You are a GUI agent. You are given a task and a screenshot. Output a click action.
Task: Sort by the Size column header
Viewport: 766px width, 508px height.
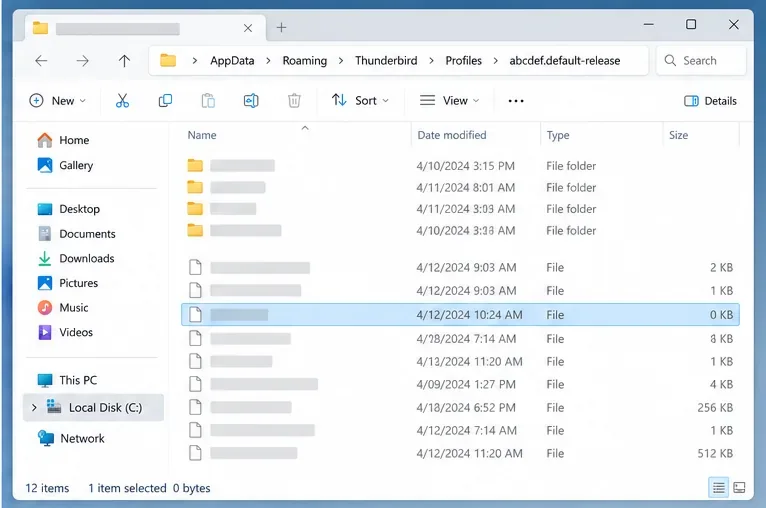678,135
